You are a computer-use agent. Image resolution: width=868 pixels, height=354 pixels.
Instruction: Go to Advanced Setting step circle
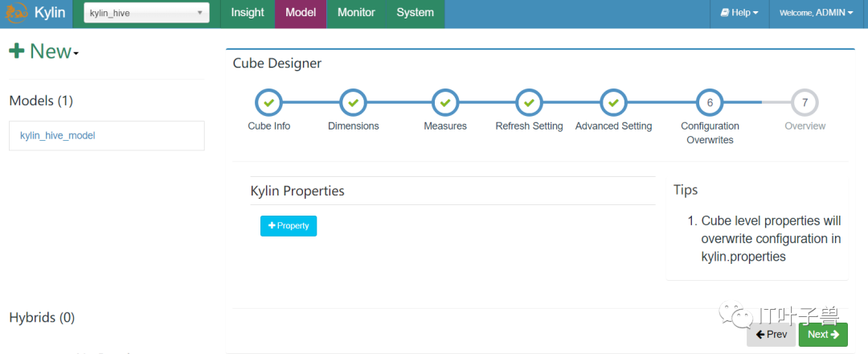pyautogui.click(x=613, y=102)
